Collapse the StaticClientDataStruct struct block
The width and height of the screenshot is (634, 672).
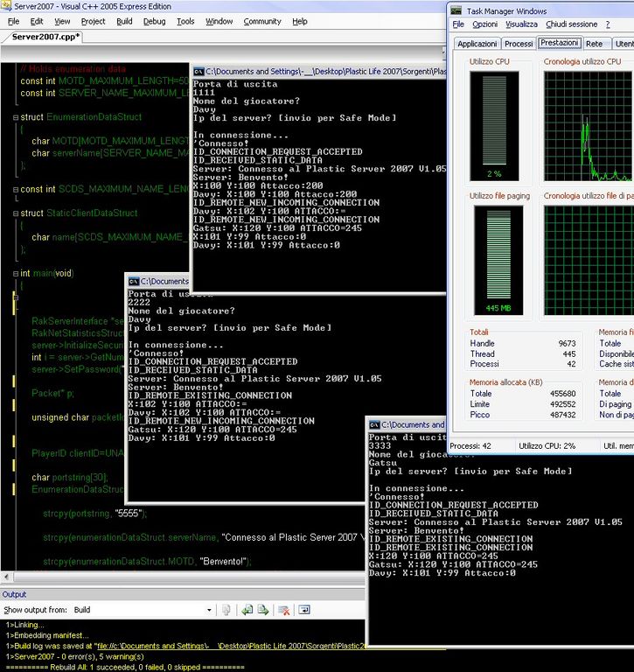[15, 213]
